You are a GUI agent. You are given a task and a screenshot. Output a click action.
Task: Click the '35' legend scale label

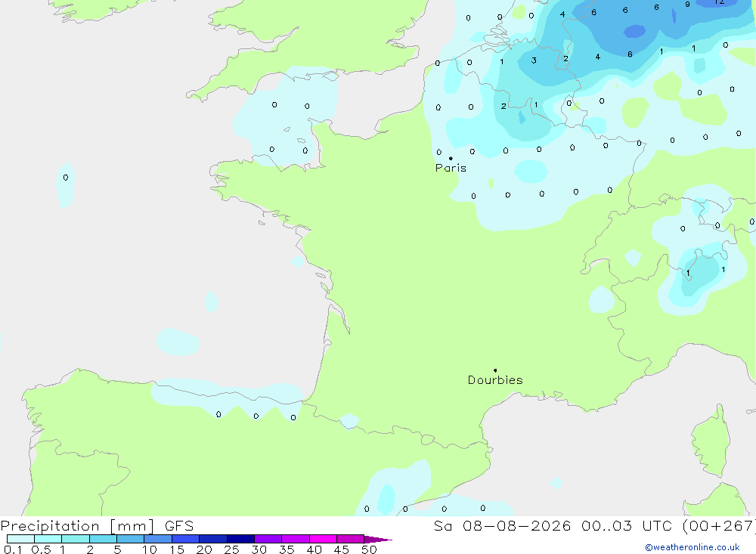287,549
